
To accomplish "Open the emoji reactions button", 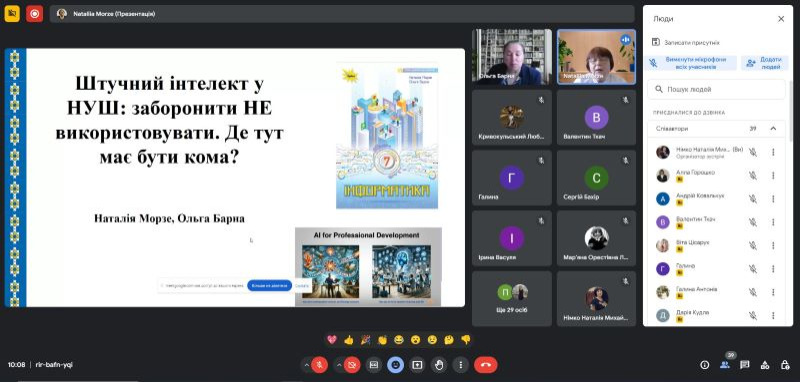I will click(396, 365).
